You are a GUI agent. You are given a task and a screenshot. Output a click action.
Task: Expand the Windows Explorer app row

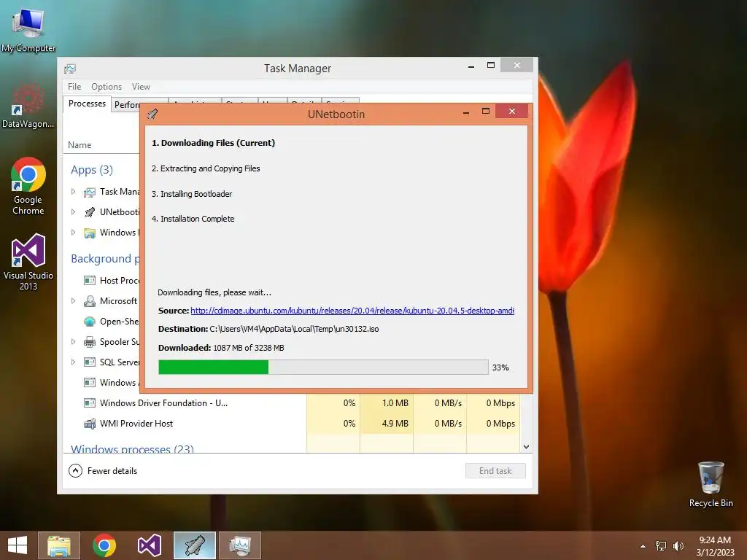point(74,233)
